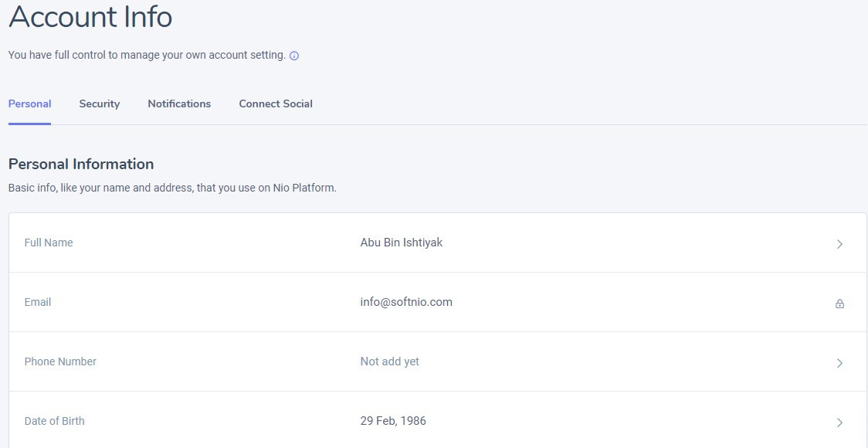Select the name Abu Bin Ishtiyak
Image resolution: width=868 pixels, height=448 pixels.
tap(401, 243)
